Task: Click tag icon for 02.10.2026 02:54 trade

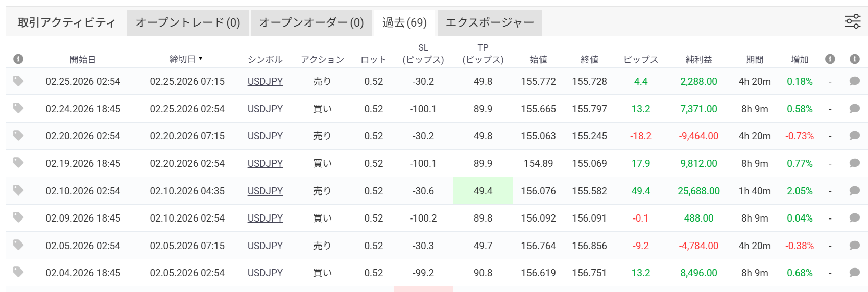Action: 18,190
